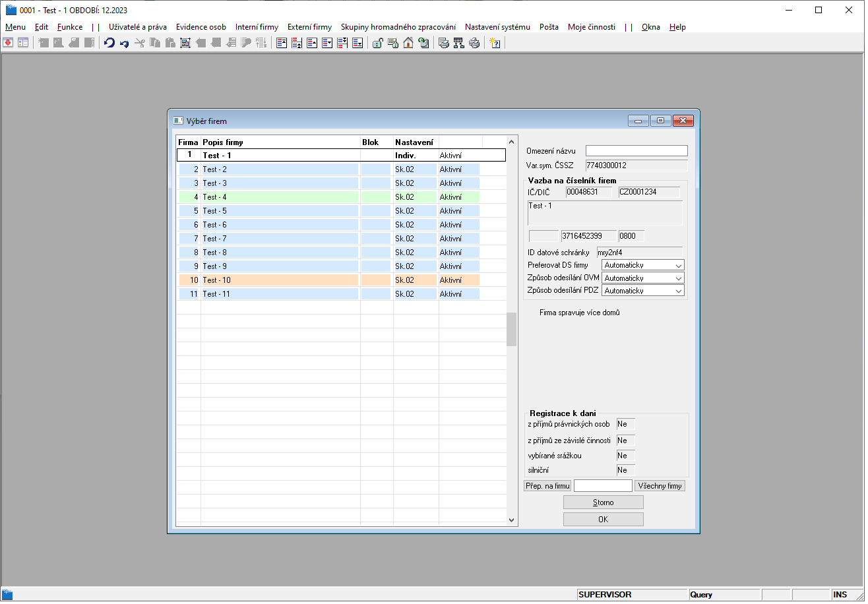Click the Výběr firem dialog title icon
Viewport: 868px width, 604px height.
pos(177,121)
